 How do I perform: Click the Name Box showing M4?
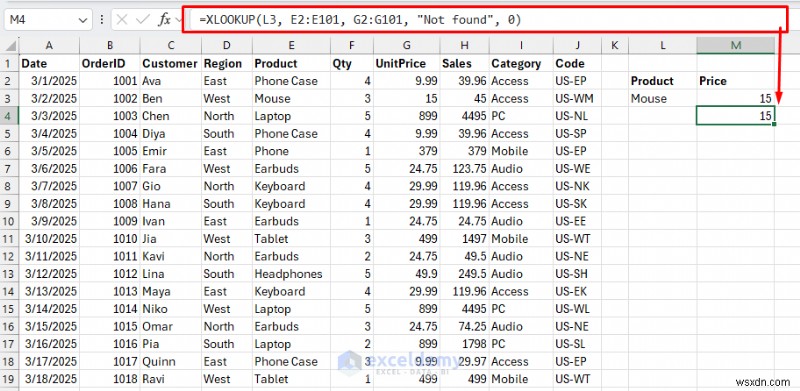coord(48,20)
